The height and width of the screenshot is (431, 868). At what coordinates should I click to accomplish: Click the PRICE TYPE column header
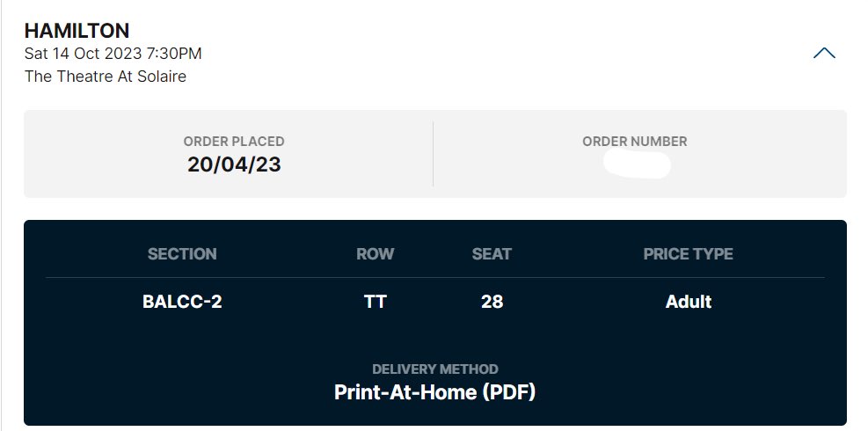pos(688,253)
